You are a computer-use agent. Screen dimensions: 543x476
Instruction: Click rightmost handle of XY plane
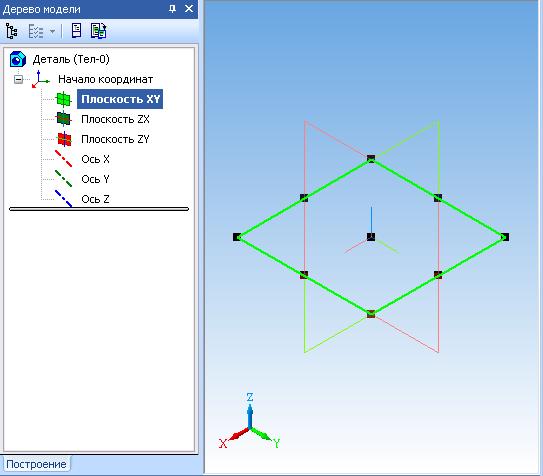pos(505,237)
